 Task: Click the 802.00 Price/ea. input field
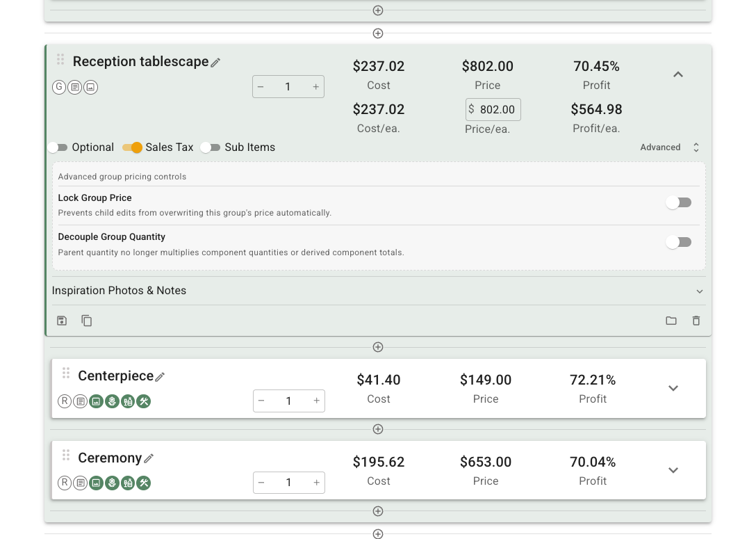coord(493,109)
